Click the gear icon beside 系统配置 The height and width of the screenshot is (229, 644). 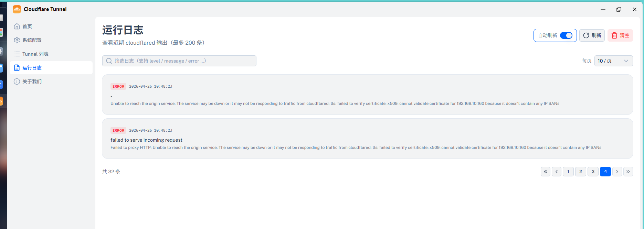pyautogui.click(x=17, y=40)
